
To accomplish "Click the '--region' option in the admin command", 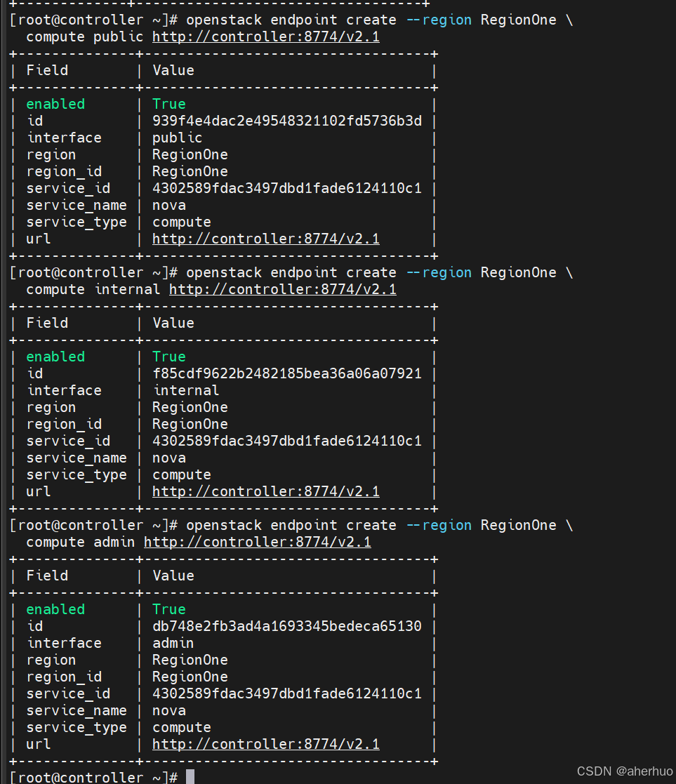I will click(439, 525).
